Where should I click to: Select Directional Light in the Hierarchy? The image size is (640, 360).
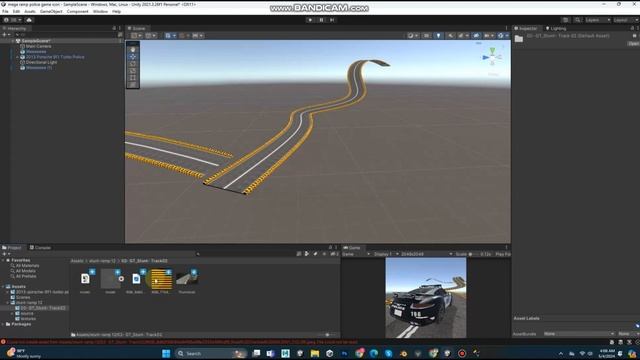(x=41, y=62)
